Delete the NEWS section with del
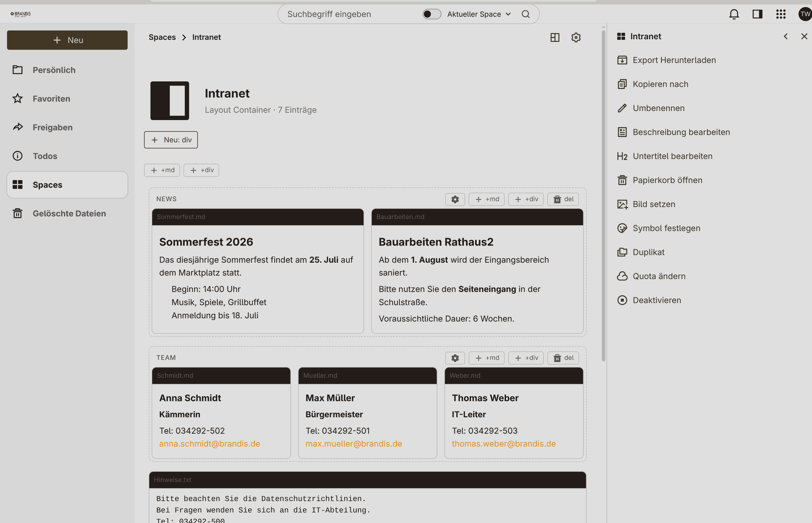The width and height of the screenshot is (812, 523). (x=563, y=199)
